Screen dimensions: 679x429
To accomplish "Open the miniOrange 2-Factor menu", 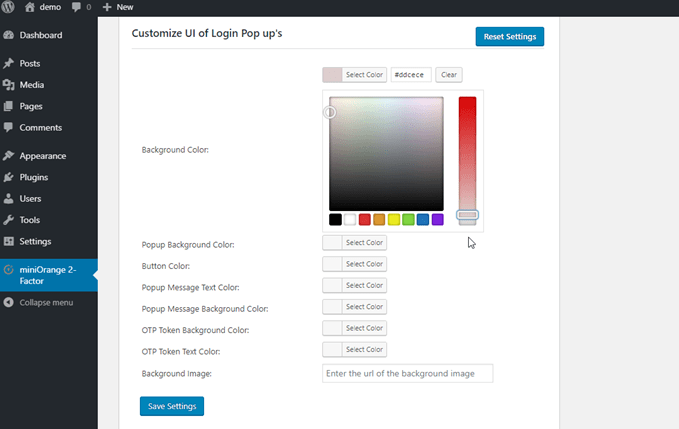I will pos(48,274).
